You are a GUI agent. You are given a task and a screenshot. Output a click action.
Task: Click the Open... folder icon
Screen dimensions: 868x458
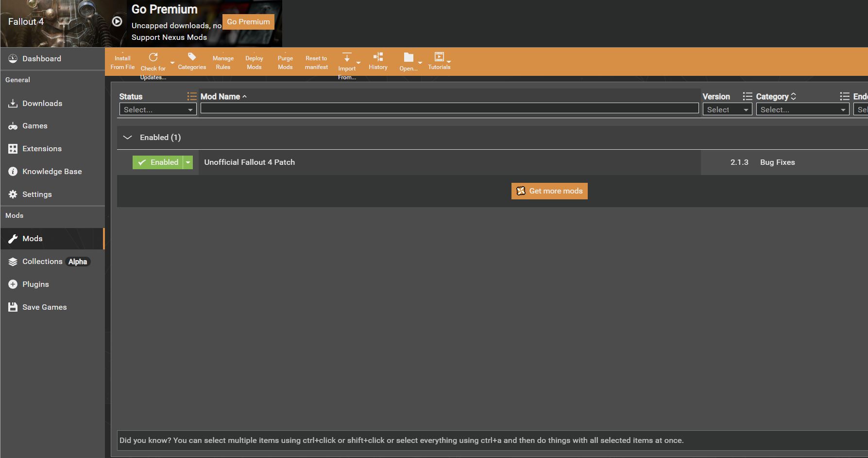(408, 58)
